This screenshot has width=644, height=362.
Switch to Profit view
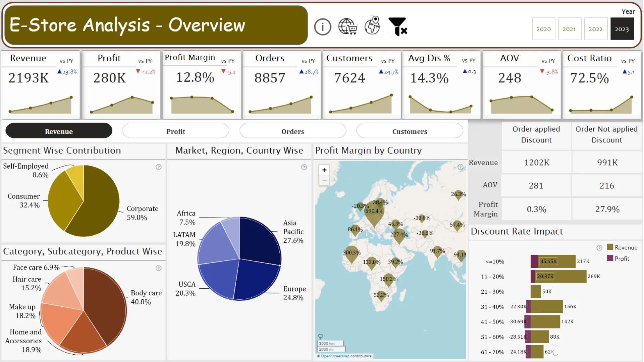pyautogui.click(x=176, y=131)
